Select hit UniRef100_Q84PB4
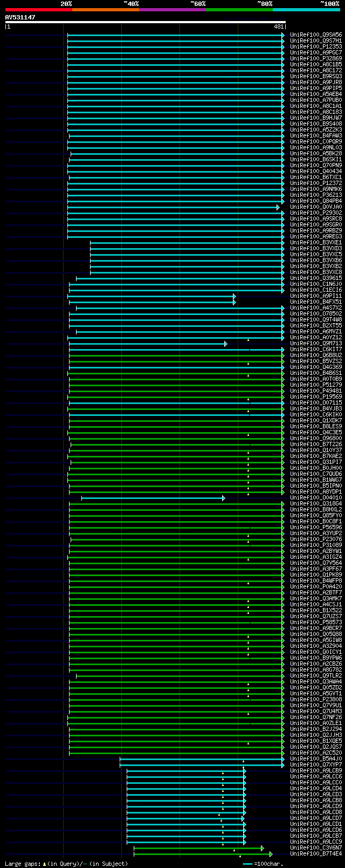The height and width of the screenshot is (868, 345). click(x=316, y=201)
